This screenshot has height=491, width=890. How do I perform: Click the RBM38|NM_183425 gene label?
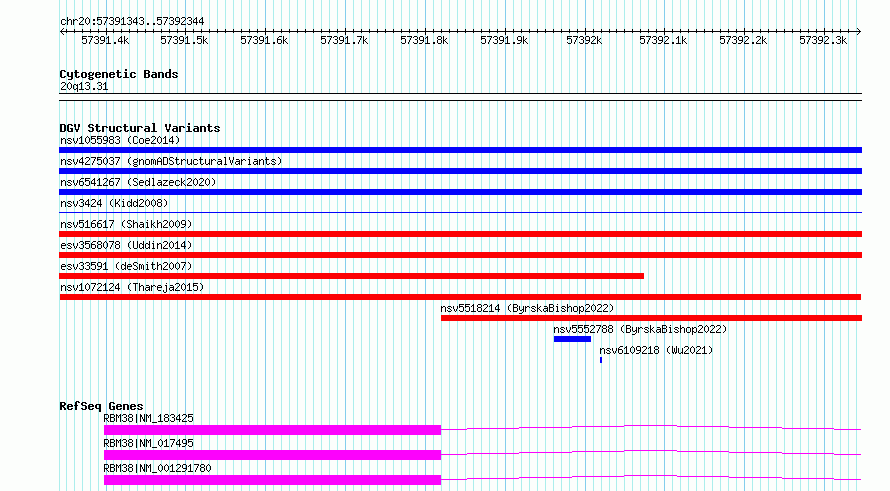click(x=148, y=418)
